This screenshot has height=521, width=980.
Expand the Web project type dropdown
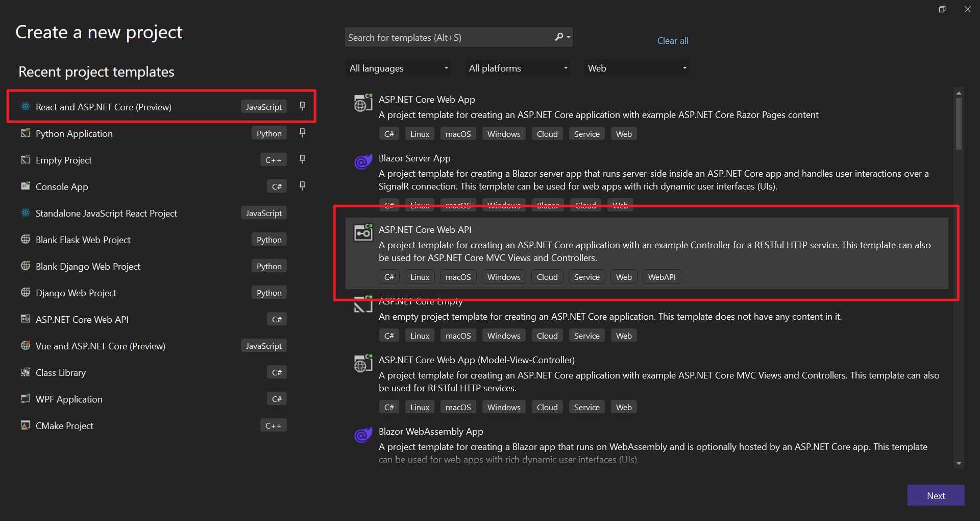click(636, 68)
